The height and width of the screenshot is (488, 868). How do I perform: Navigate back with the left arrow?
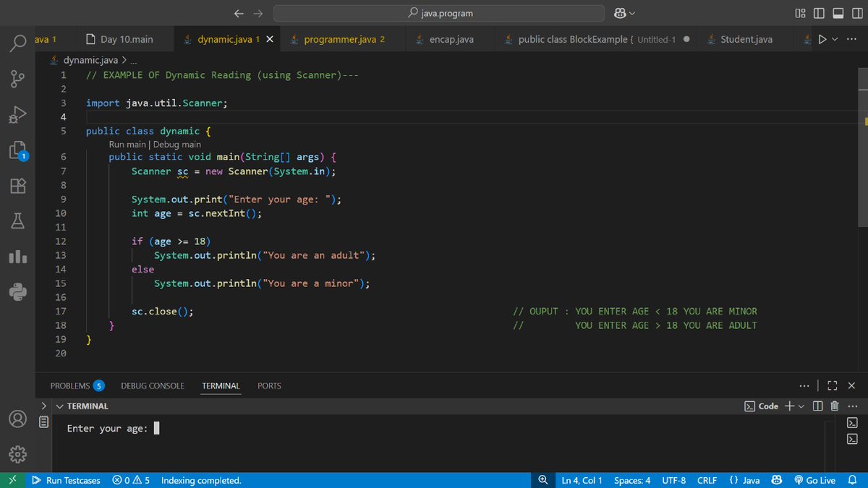coord(239,13)
